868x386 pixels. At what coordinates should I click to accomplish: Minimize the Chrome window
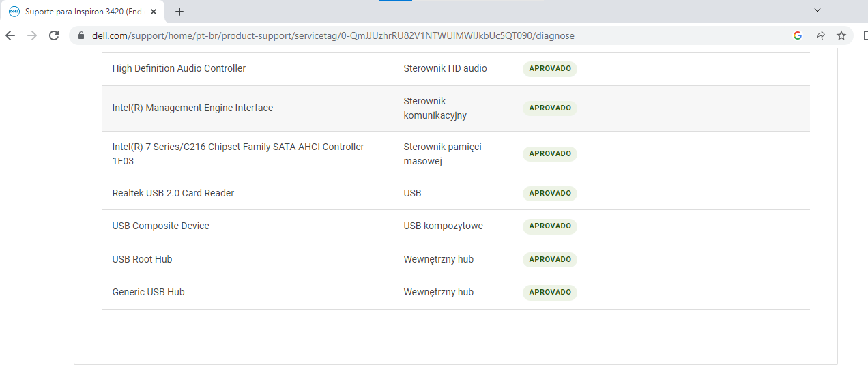coord(850,10)
